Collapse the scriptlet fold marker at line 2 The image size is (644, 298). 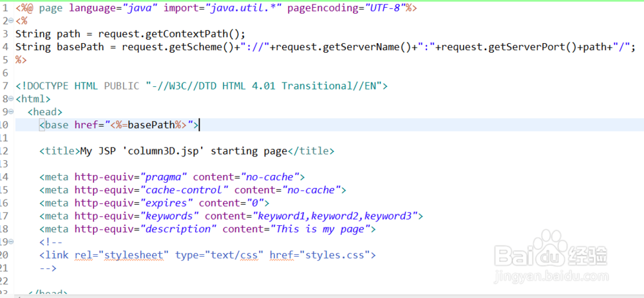(12, 21)
